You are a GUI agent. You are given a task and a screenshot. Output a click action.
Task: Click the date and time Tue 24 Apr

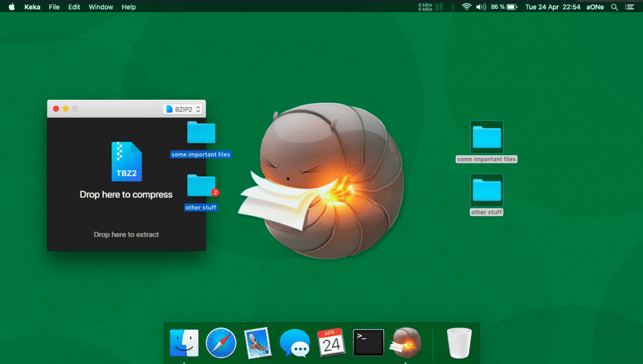tap(552, 7)
